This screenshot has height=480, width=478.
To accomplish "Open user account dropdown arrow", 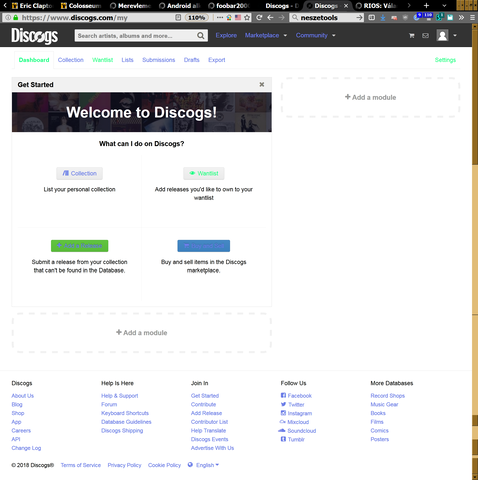I will [455, 35].
